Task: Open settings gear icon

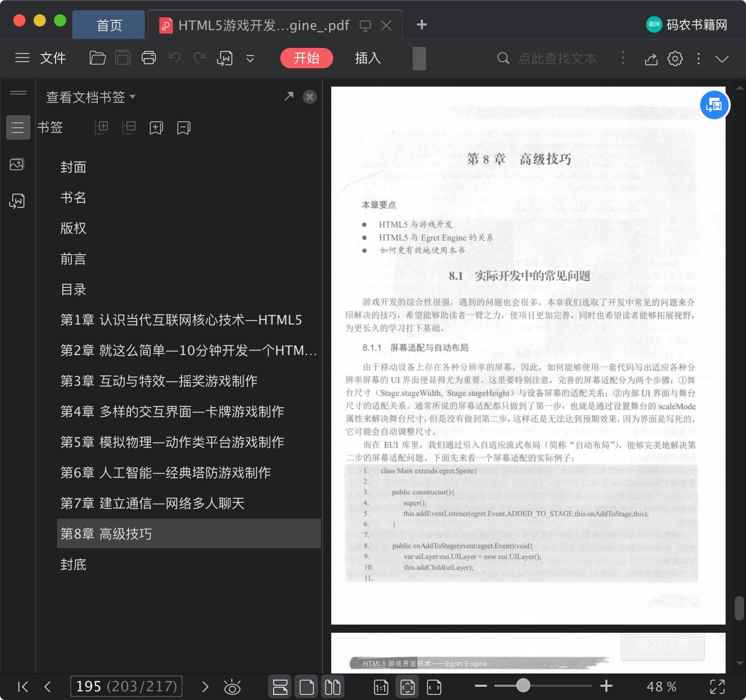Action: click(675, 59)
